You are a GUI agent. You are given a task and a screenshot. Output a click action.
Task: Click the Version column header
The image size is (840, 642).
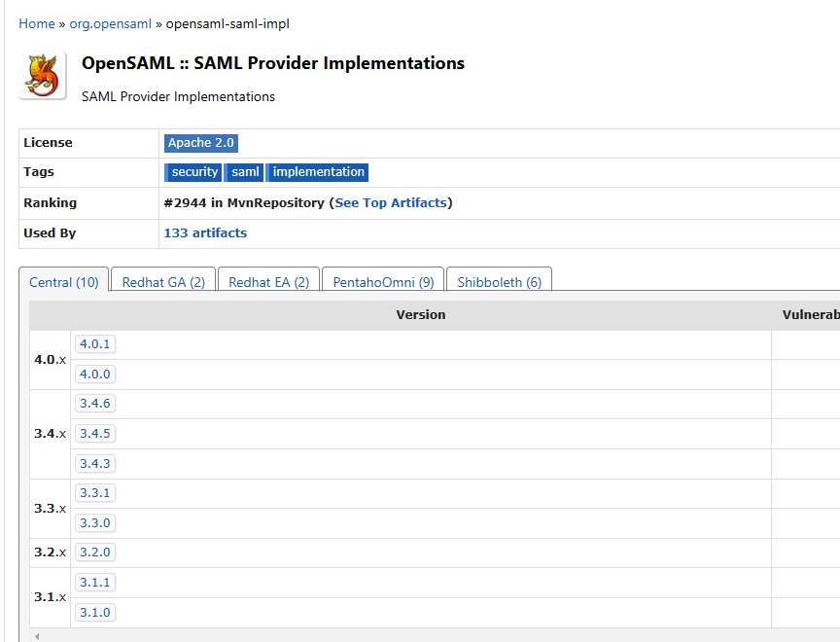coord(421,315)
